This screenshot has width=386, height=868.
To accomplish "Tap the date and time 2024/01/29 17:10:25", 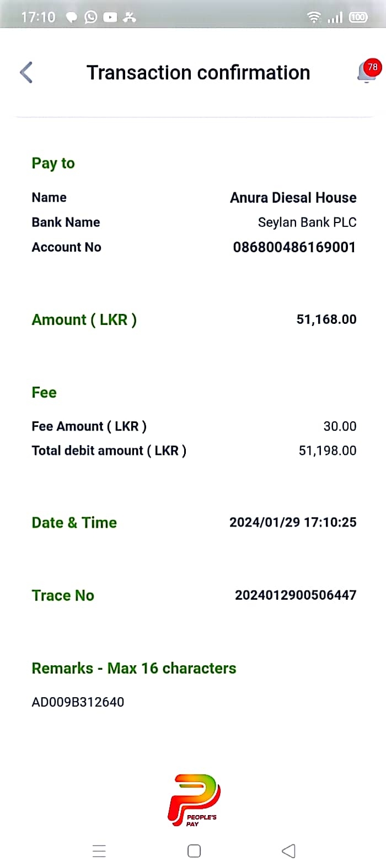I will coord(293,522).
